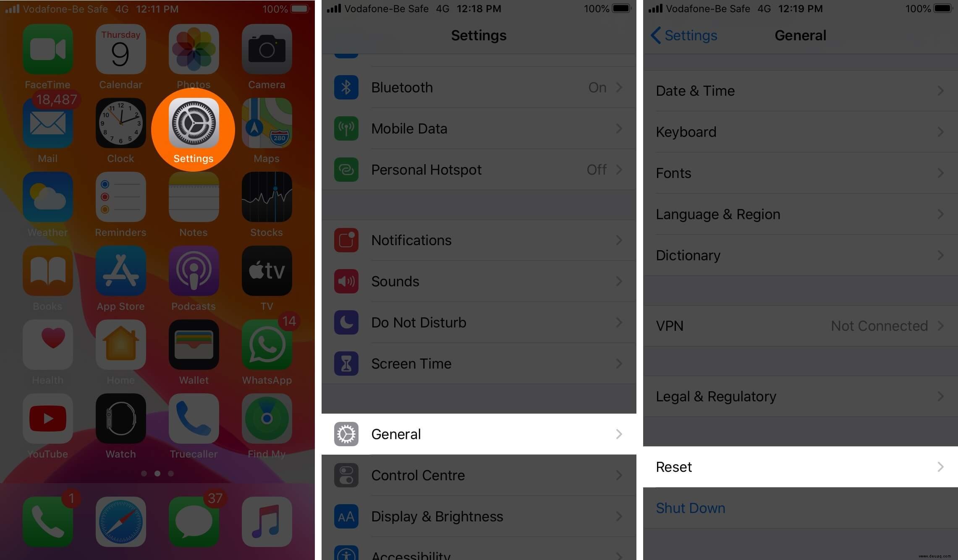Click the Shut Down button
Viewport: 958px width, 560px height.
691,508
